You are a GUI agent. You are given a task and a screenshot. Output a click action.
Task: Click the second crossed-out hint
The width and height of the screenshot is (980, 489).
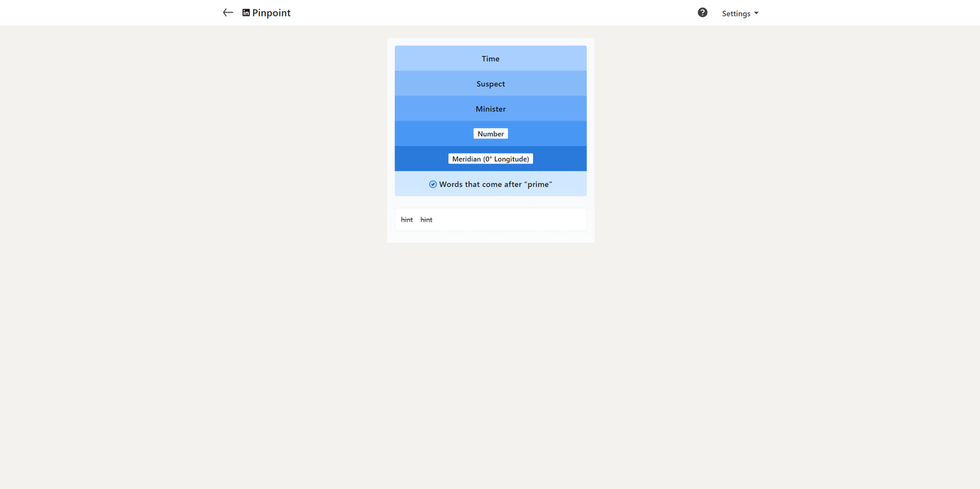click(426, 220)
